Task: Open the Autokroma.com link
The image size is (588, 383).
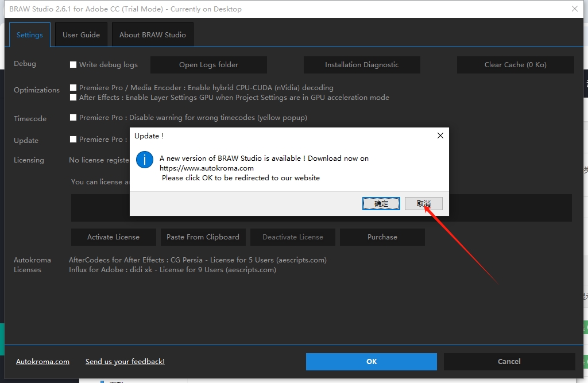Action: [42, 362]
